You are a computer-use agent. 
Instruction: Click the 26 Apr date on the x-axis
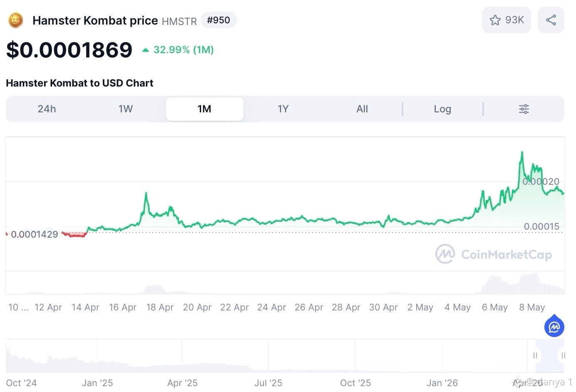pyautogui.click(x=309, y=308)
